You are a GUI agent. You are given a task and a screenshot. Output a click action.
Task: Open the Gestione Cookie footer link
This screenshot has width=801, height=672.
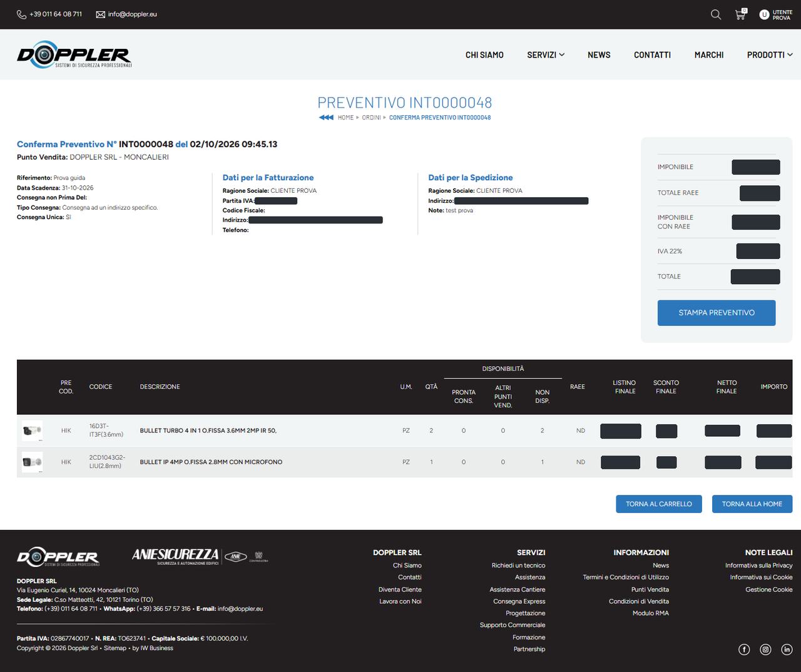[x=769, y=589]
